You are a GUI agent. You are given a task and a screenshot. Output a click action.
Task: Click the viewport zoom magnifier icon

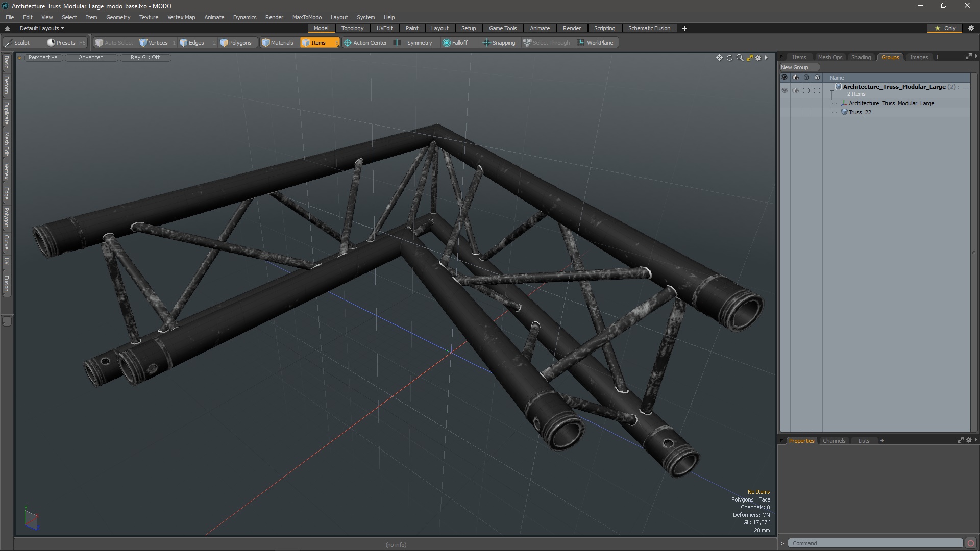[740, 58]
